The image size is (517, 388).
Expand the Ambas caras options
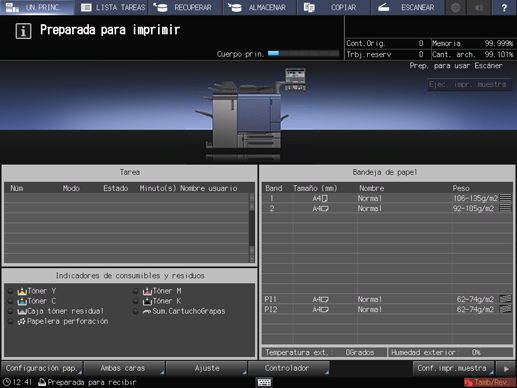(x=124, y=368)
